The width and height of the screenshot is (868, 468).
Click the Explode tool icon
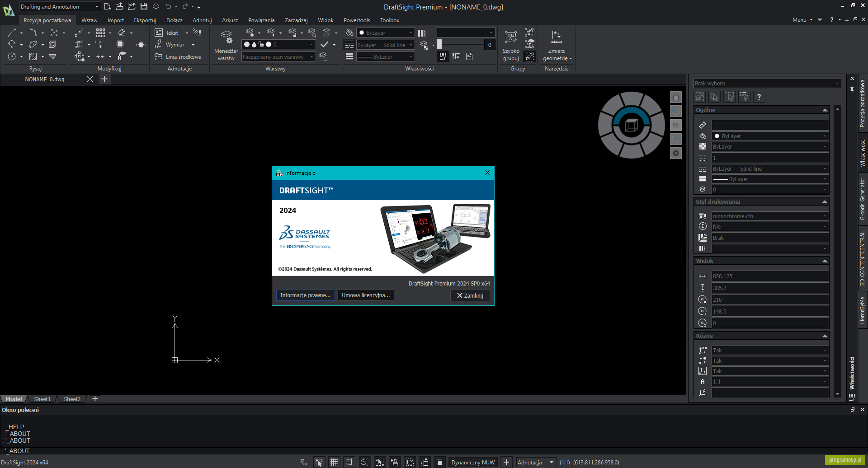pyautogui.click(x=141, y=45)
